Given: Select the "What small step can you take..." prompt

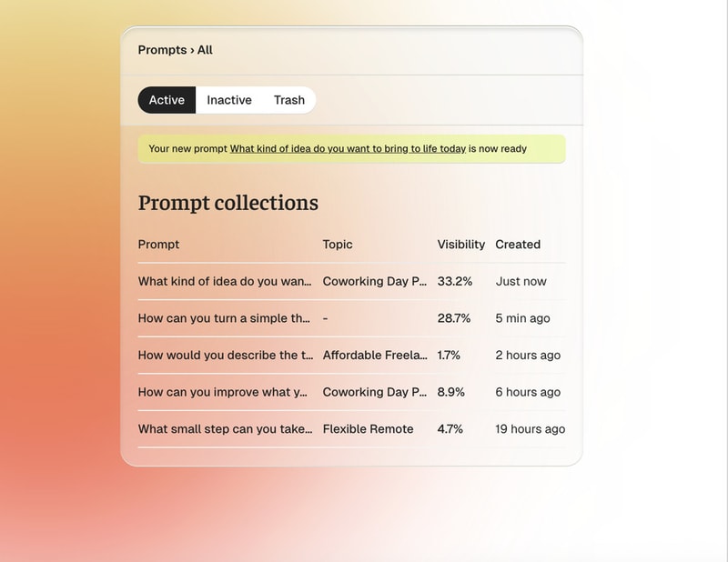Looking at the screenshot, I should pyautogui.click(x=225, y=429).
